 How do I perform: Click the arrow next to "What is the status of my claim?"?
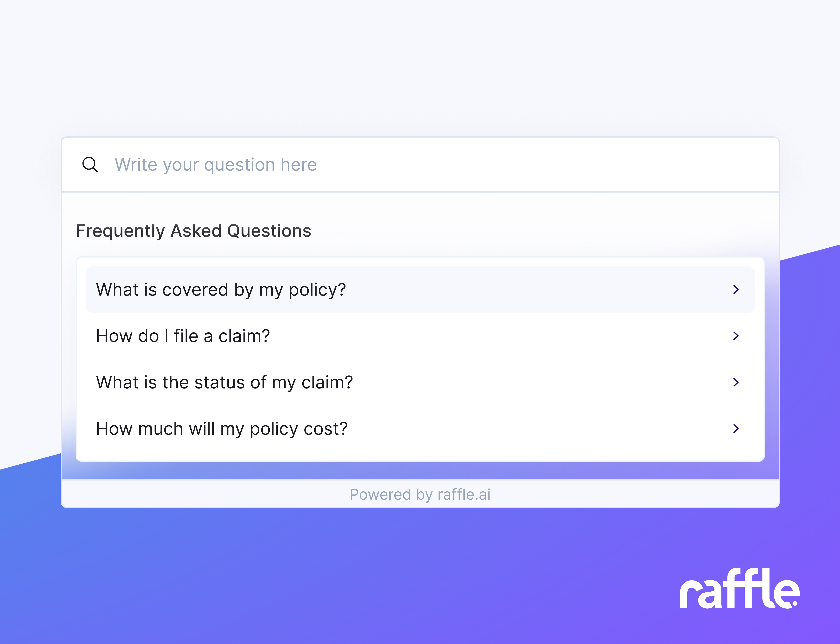coord(736,382)
